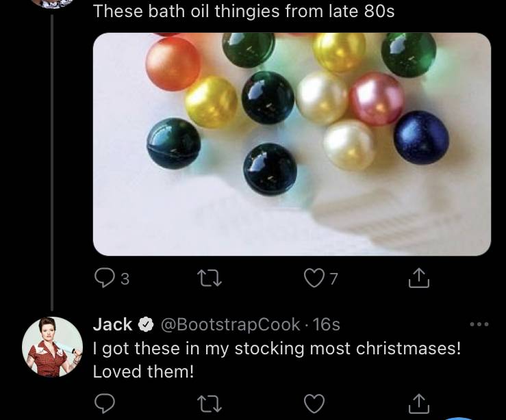The image size is (506, 420).
Task: Tap the partial avatar of the top tweet
Action: [x=53, y=3]
